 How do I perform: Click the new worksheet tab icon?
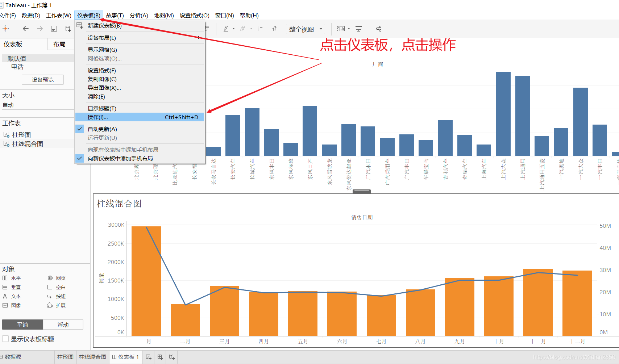pos(149,357)
